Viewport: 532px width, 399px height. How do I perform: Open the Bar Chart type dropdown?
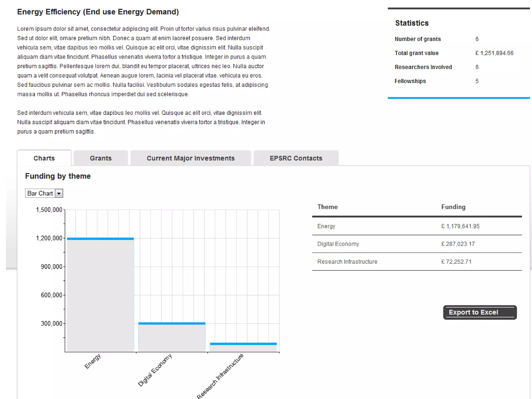pos(44,193)
